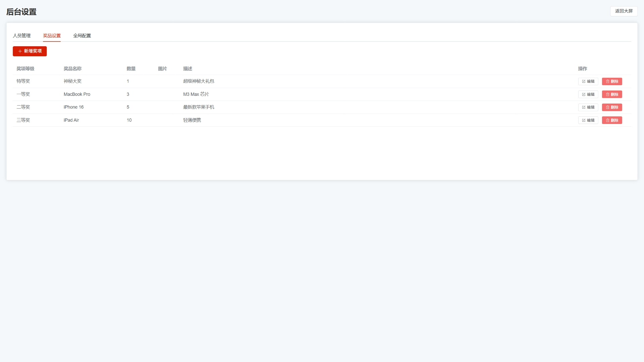Click edit pencil icon for iPhone 16 row
The width and height of the screenshot is (644, 362).
point(584,107)
